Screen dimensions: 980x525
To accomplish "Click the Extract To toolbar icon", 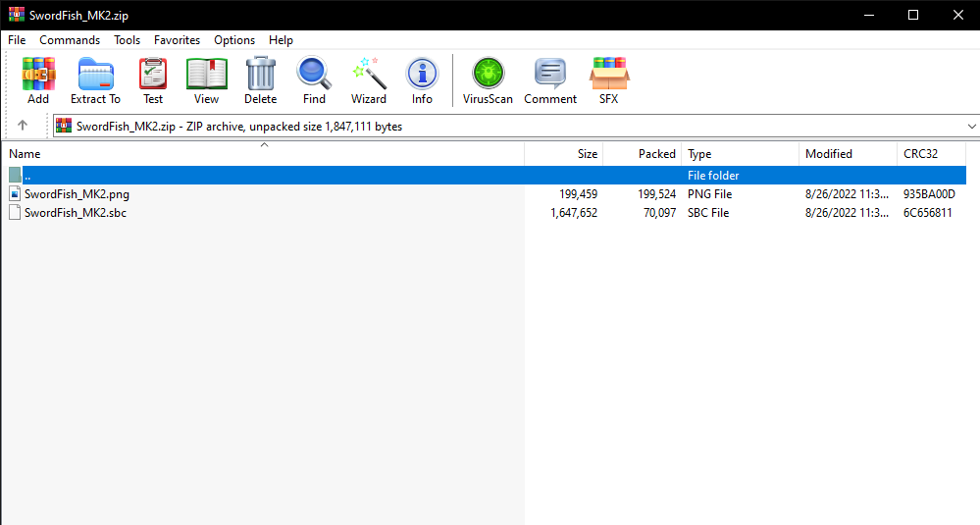I will [95, 80].
